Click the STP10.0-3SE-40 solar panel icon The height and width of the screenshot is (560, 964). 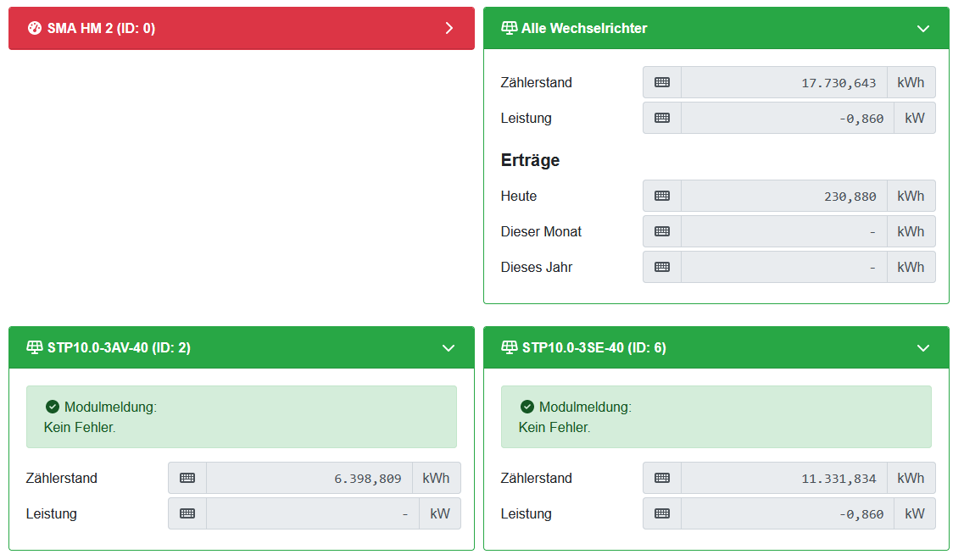(x=510, y=347)
